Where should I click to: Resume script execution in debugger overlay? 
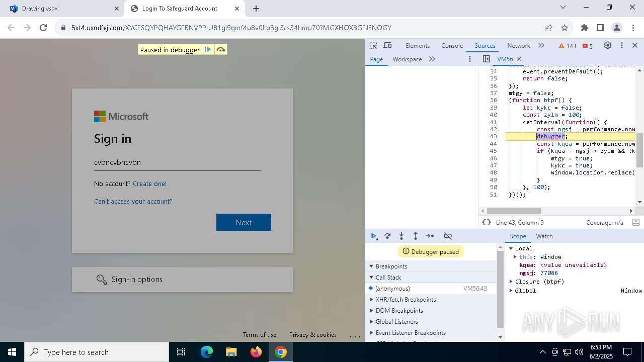(207, 49)
